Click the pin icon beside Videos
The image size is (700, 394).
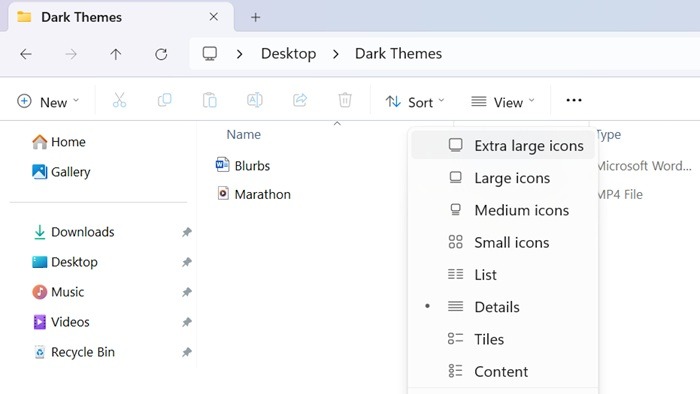tap(187, 322)
